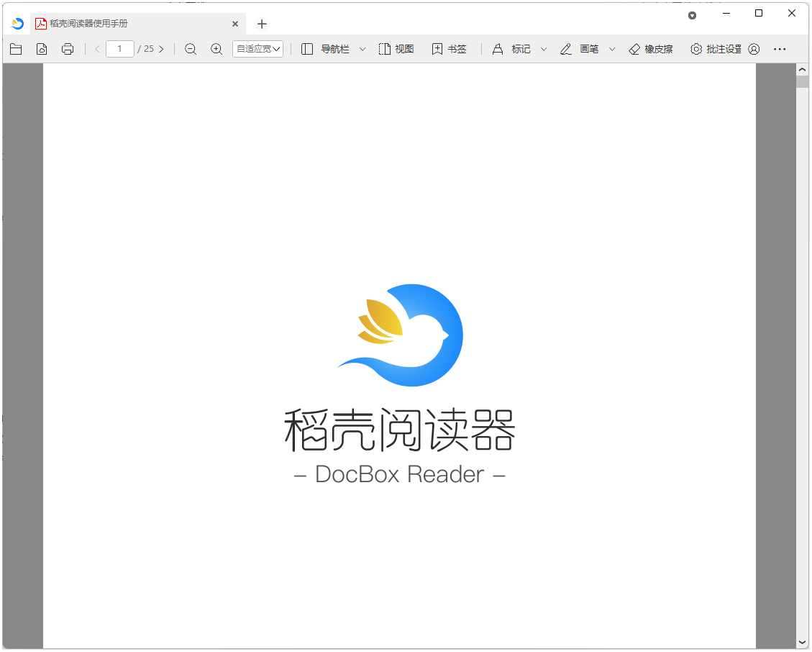Maximize the reader window
812x652 pixels.
pyautogui.click(x=759, y=14)
